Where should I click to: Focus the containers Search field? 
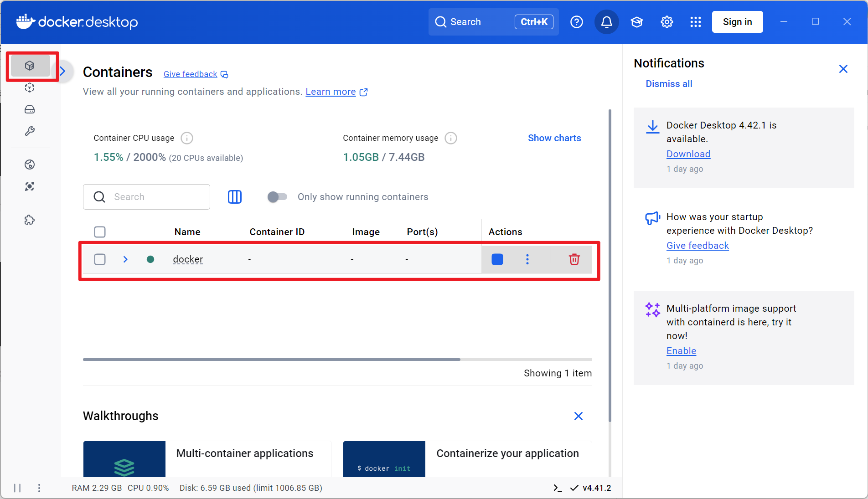(146, 197)
